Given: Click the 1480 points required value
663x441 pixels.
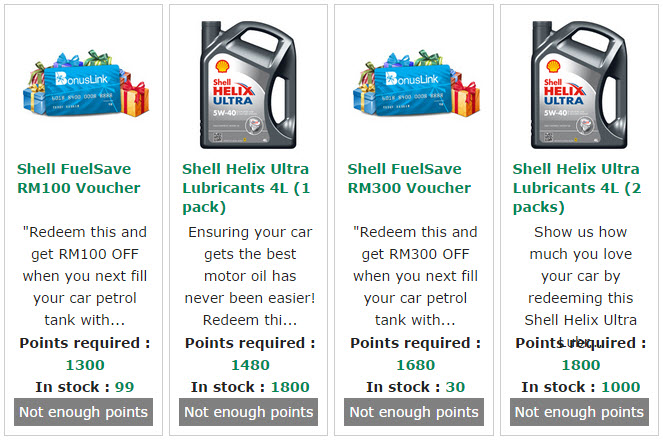Looking at the screenshot, I should (x=250, y=365).
